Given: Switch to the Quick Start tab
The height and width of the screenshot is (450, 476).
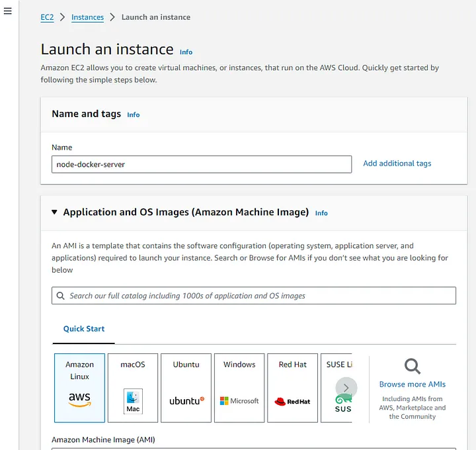Looking at the screenshot, I should [x=84, y=329].
